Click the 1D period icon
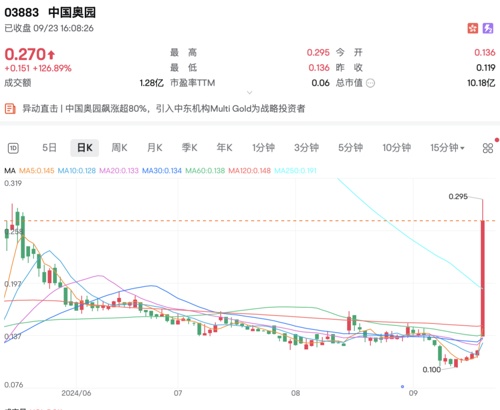The image size is (500, 410). [x=13, y=148]
